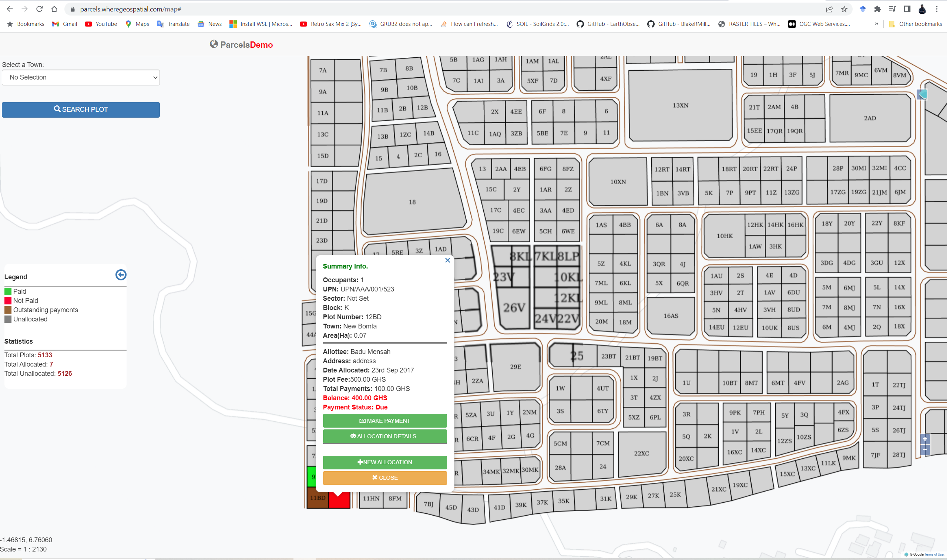Screen dimensions: 947x560
Task: Select the large parcel labeled 13XN
Action: [680, 106]
